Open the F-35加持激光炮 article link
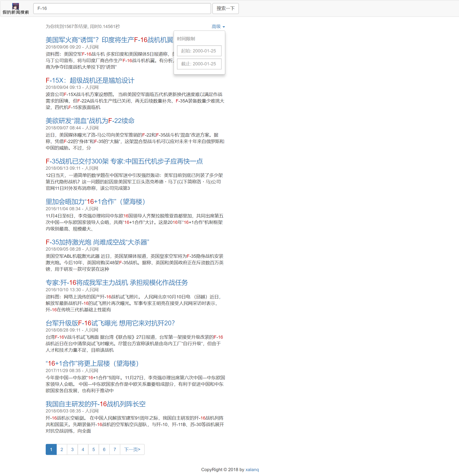The image size is (459, 476). [x=97, y=242]
